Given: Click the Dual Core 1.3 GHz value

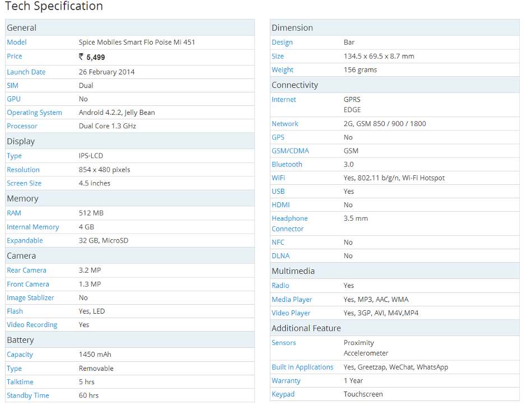Looking at the screenshot, I should point(107,126).
